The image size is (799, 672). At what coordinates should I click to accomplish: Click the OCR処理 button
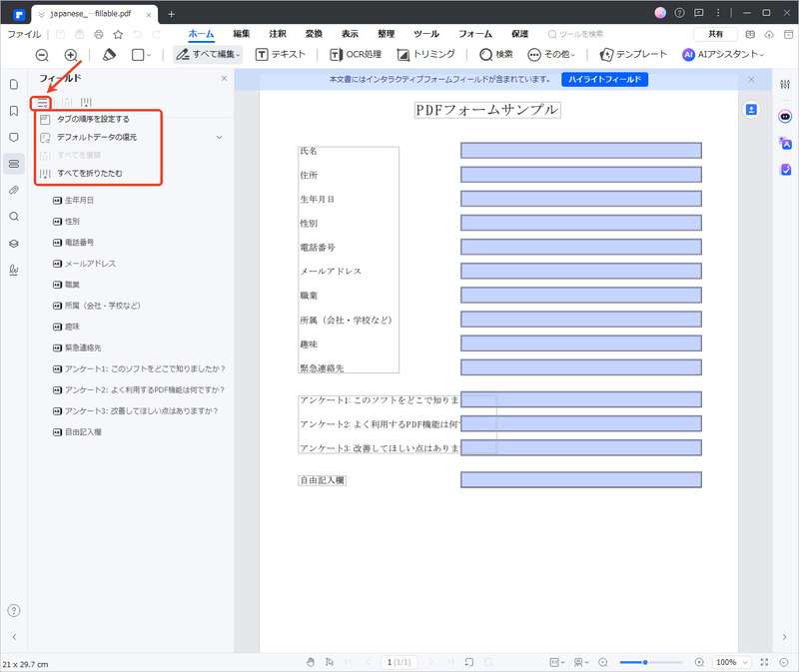click(x=356, y=55)
